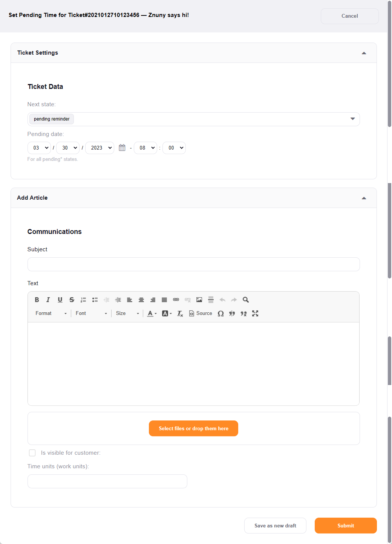Open the text color picker

click(x=152, y=313)
